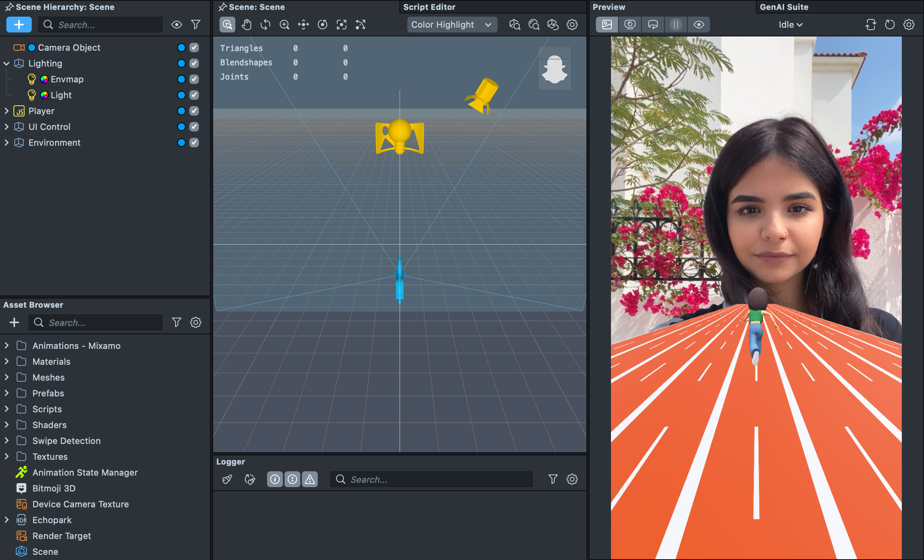Image resolution: width=924 pixels, height=560 pixels.
Task: Select the Zoom tool in Scene toolbar
Action: click(284, 25)
